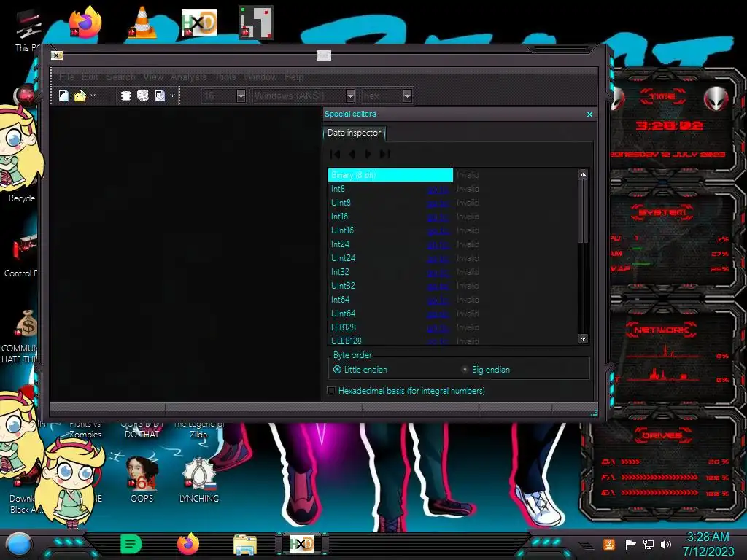The width and height of the screenshot is (747, 560).
Task: Click the go to link for UInt32
Action: tap(438, 286)
